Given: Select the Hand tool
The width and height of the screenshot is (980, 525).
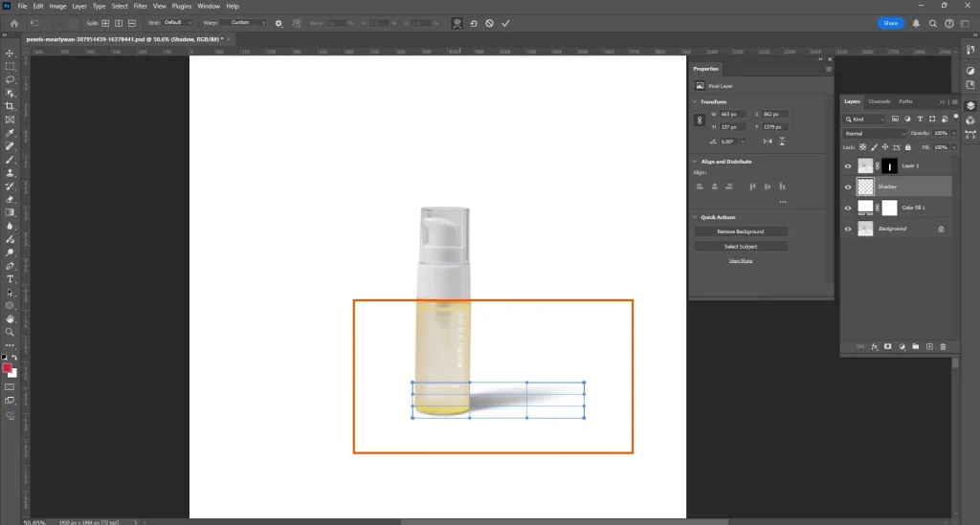Looking at the screenshot, I should (10, 319).
